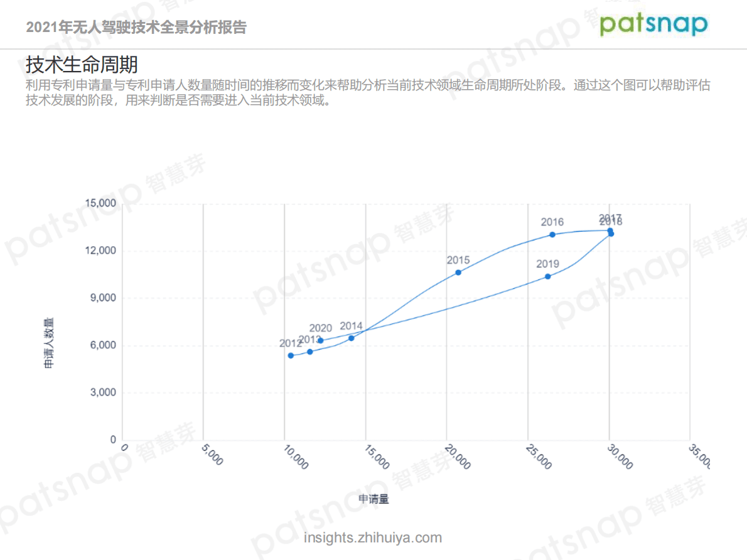The height and width of the screenshot is (560, 747).
Task: Click the 5,000 x-axis tick label
Action: click(212, 456)
